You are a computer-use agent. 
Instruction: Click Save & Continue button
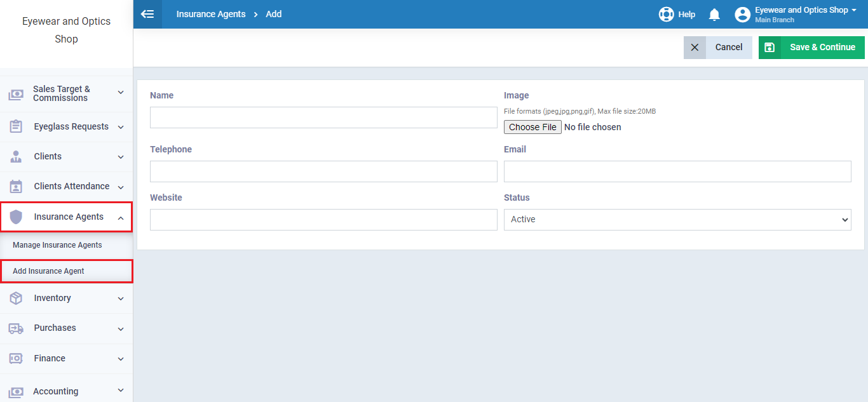click(811, 47)
